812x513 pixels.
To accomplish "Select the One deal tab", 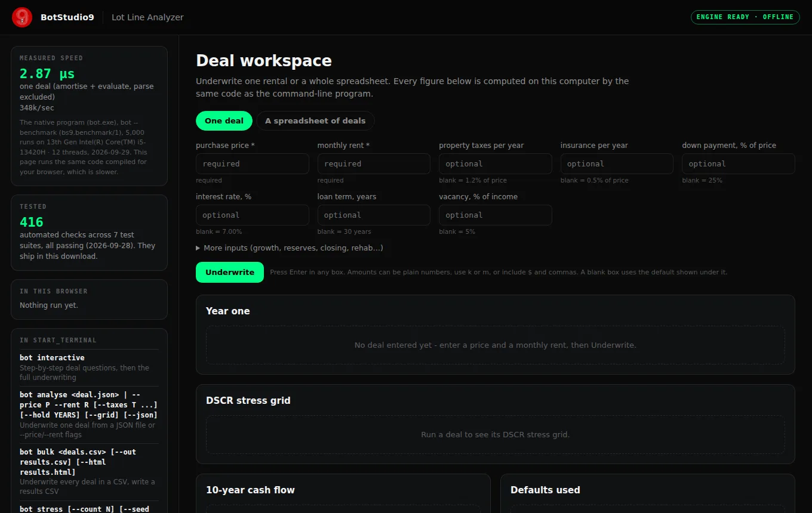I will tap(224, 120).
